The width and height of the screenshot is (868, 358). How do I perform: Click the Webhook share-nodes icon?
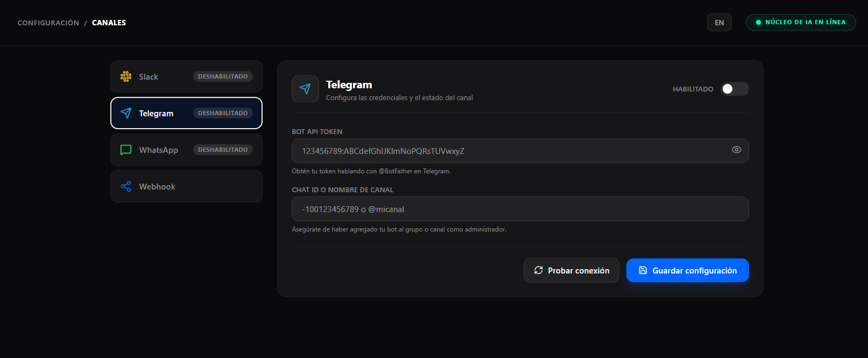(x=126, y=186)
